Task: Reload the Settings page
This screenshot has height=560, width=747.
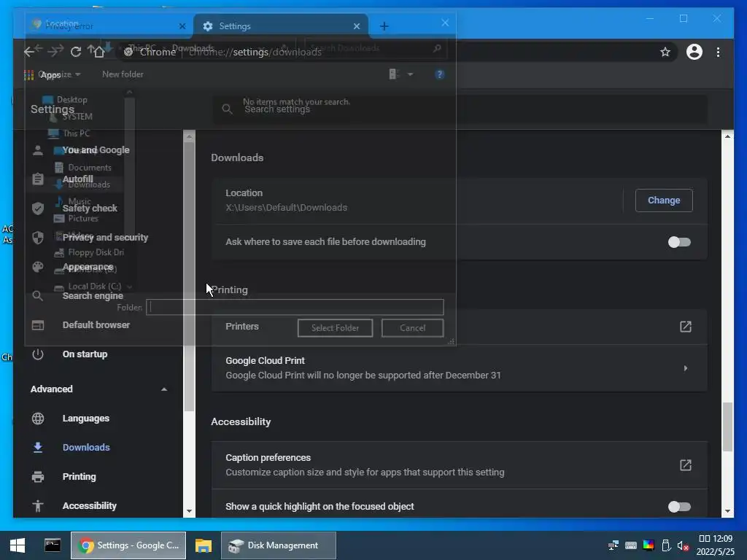Action: pyautogui.click(x=76, y=52)
